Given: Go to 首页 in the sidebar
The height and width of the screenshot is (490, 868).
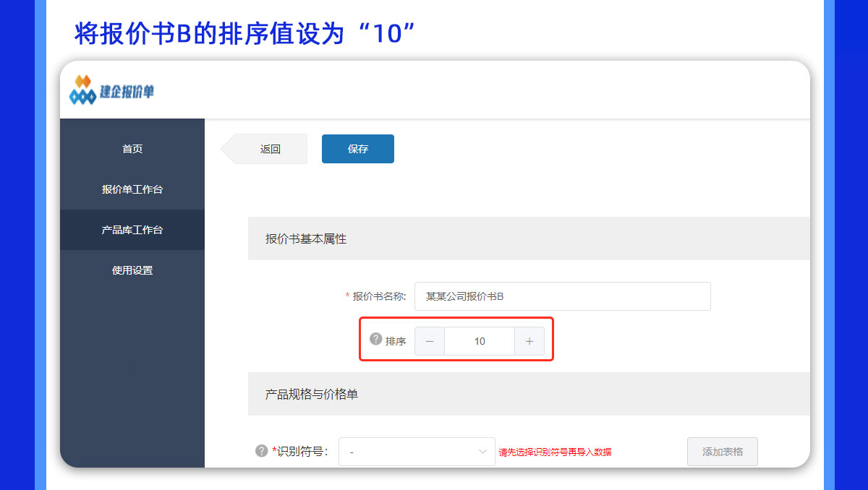Looking at the screenshot, I should (x=132, y=149).
